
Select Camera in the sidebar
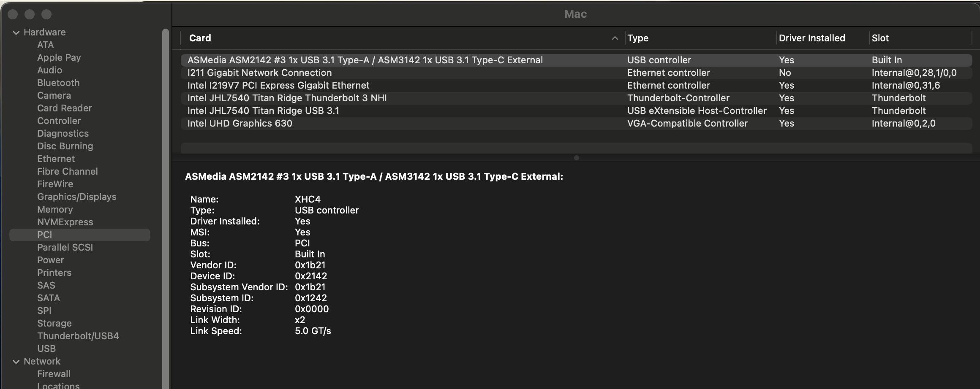(x=54, y=95)
